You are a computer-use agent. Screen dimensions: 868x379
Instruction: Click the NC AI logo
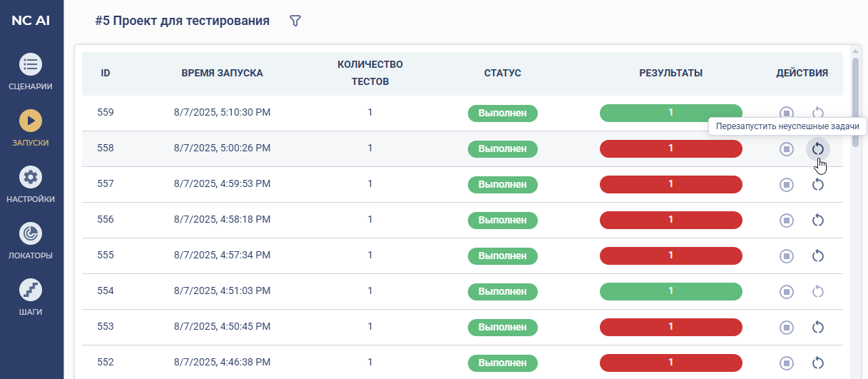[31, 20]
